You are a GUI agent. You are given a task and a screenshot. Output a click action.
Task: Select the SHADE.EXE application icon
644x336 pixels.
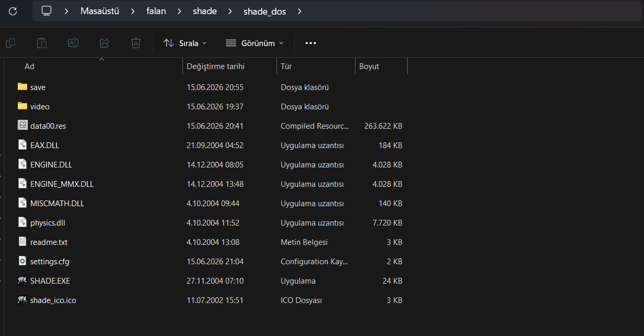click(22, 281)
